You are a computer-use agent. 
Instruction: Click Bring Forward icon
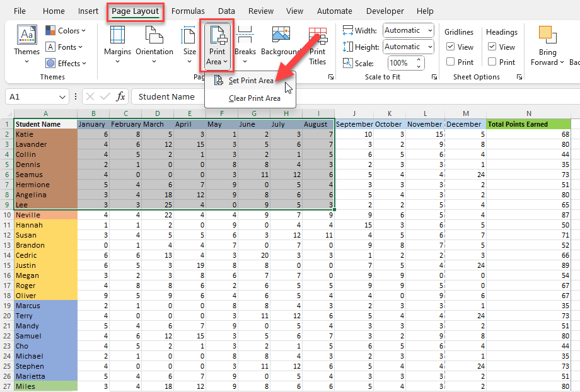click(547, 35)
